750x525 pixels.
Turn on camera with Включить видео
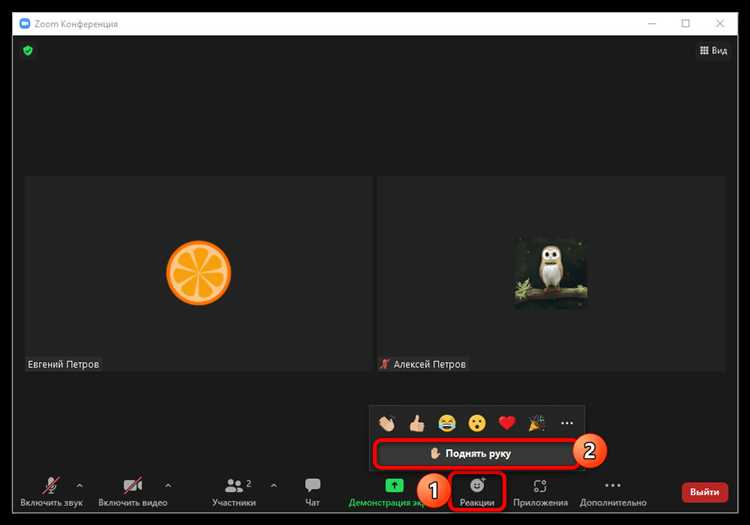[132, 492]
